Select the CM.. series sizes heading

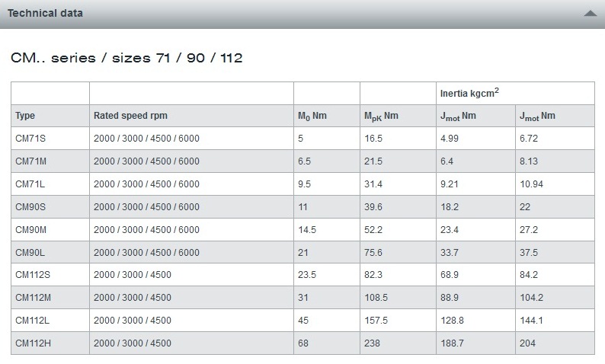coord(126,58)
